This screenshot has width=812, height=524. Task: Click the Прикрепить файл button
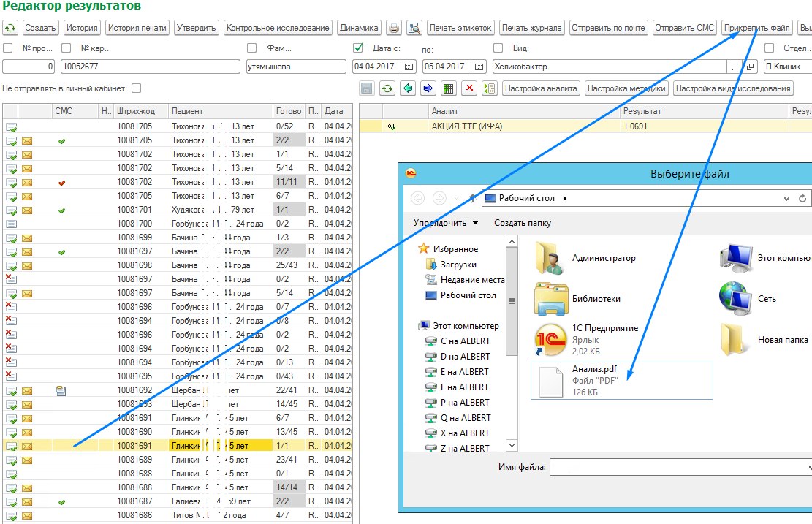[756, 28]
